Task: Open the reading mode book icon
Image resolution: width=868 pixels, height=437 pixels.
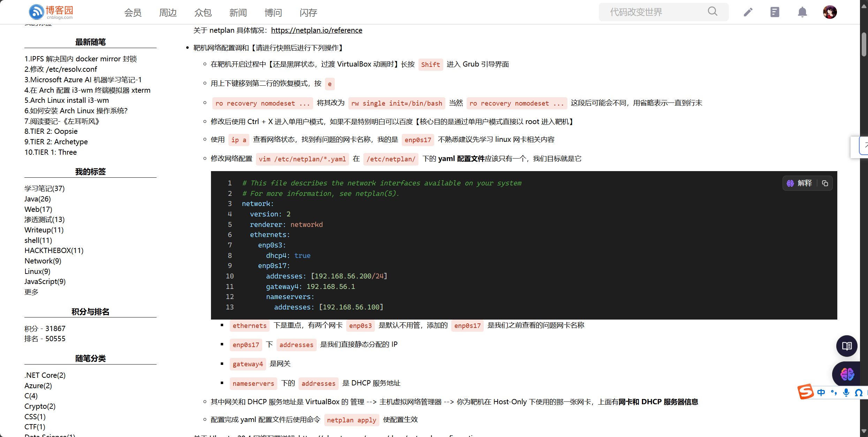Action: [x=847, y=346]
